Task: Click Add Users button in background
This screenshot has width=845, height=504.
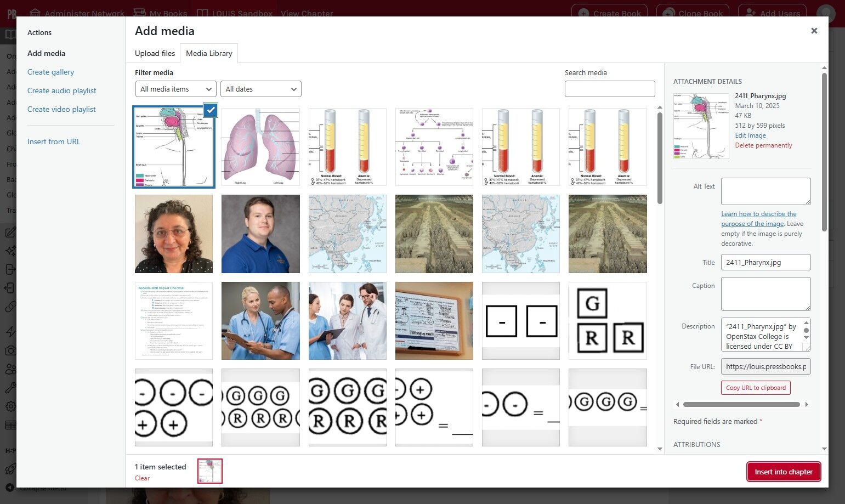Action: tap(773, 13)
